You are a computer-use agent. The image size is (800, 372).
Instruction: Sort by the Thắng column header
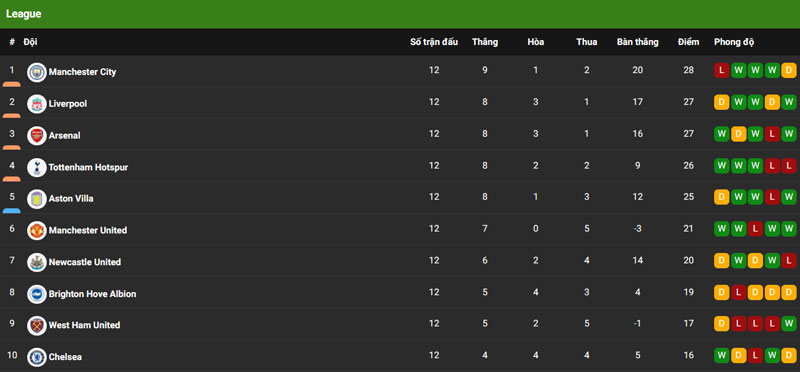[485, 42]
